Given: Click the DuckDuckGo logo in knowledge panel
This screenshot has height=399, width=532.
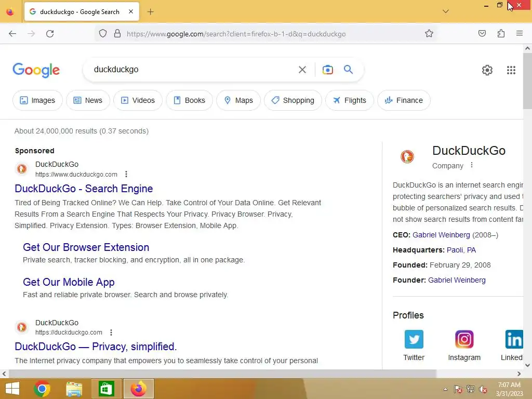Looking at the screenshot, I should click(407, 157).
